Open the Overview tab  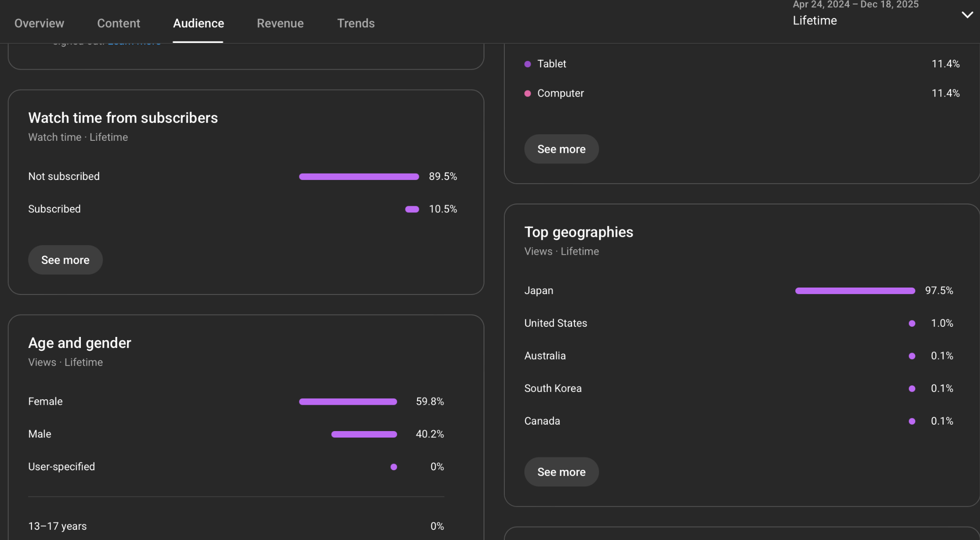39,23
